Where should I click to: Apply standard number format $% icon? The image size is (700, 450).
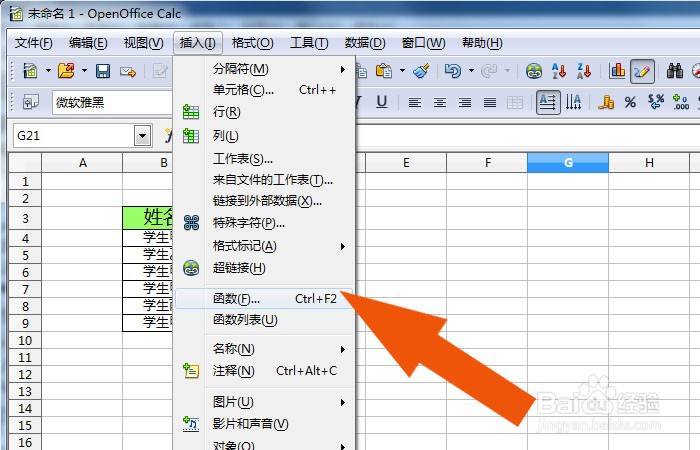[x=655, y=102]
